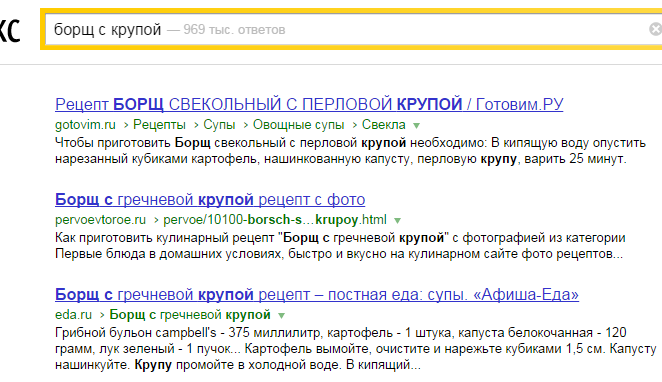The image size is (662, 382).
Task: Open the Рецепты breadcrumb
Action: (159, 125)
